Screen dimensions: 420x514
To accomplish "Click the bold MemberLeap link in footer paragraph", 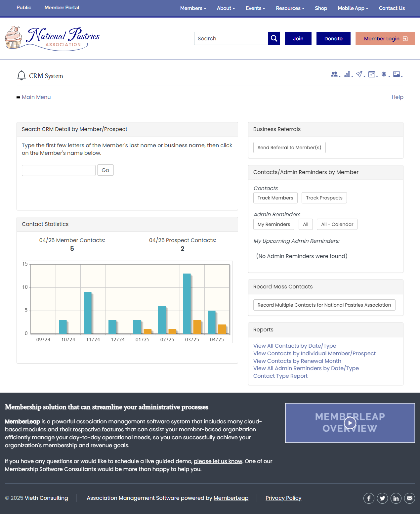I will pos(22,421).
